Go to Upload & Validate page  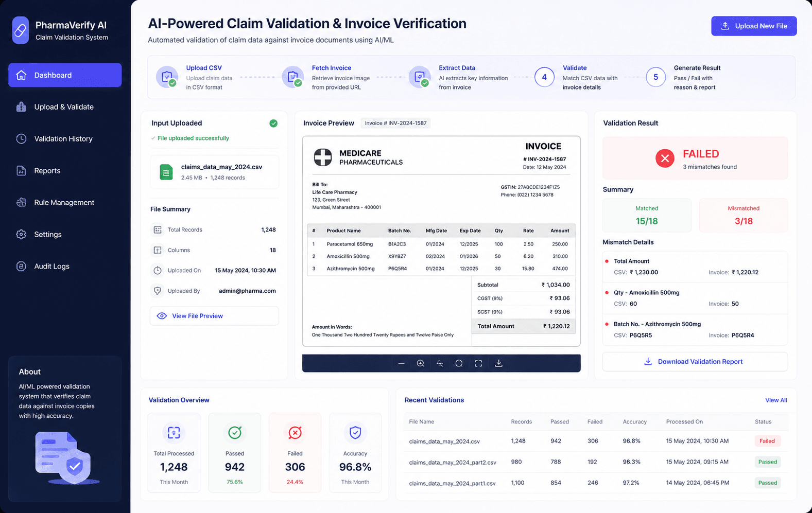tap(65, 107)
